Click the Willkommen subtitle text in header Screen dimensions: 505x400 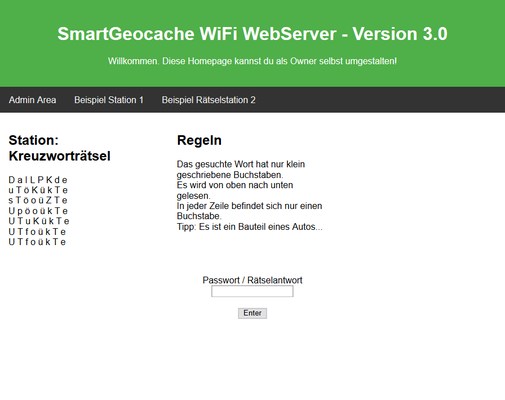pyautogui.click(x=252, y=61)
